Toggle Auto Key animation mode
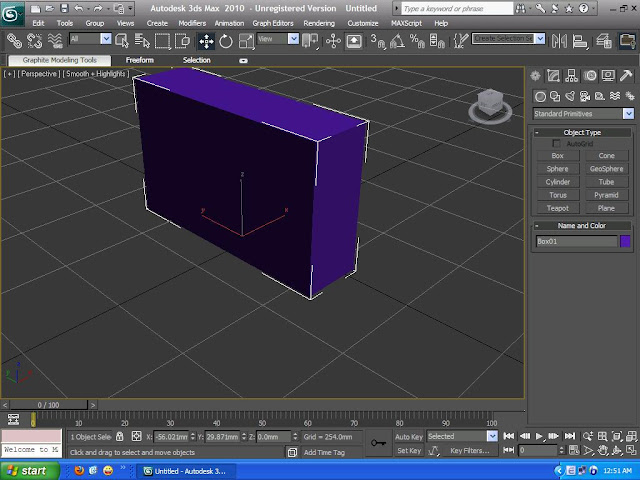 pos(409,437)
